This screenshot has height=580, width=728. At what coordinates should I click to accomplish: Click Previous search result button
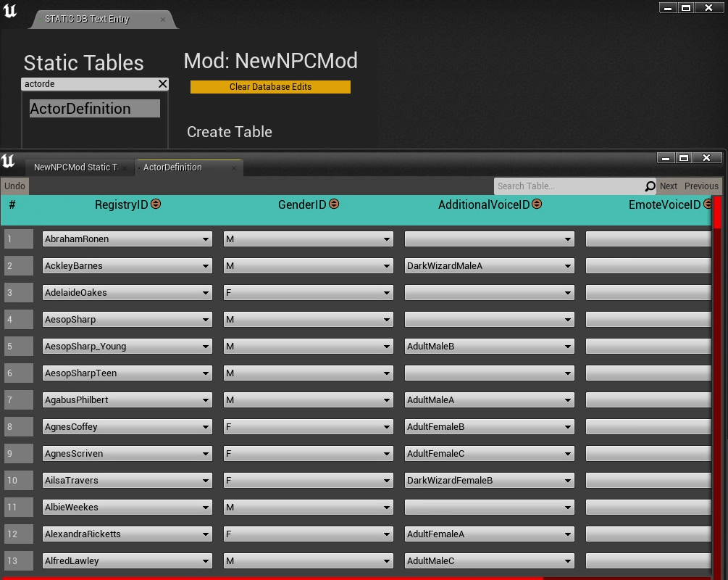[x=701, y=186]
